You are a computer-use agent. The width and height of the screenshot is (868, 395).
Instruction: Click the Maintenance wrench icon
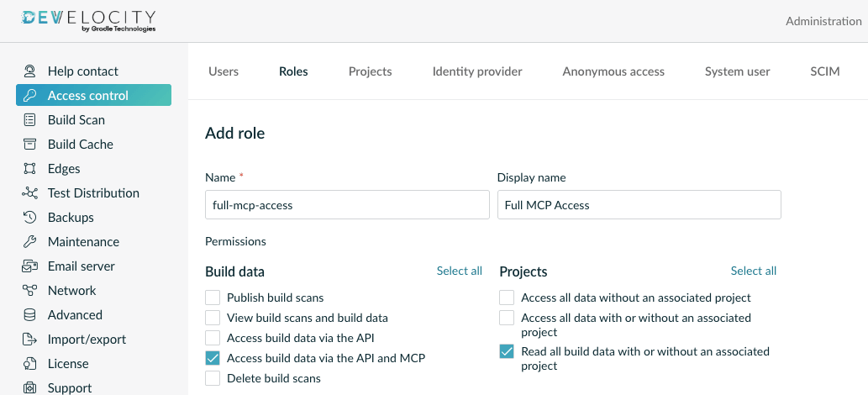tap(29, 241)
